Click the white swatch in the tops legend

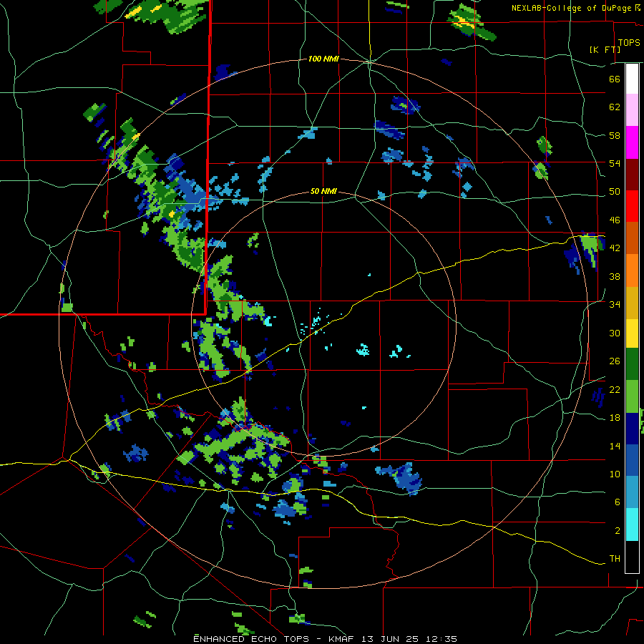pos(632,79)
